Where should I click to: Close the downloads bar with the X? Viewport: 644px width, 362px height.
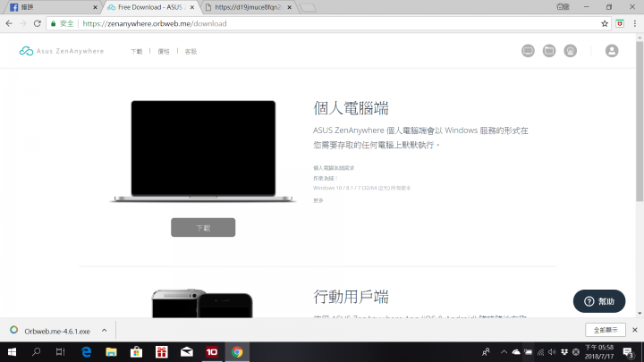tap(634, 330)
